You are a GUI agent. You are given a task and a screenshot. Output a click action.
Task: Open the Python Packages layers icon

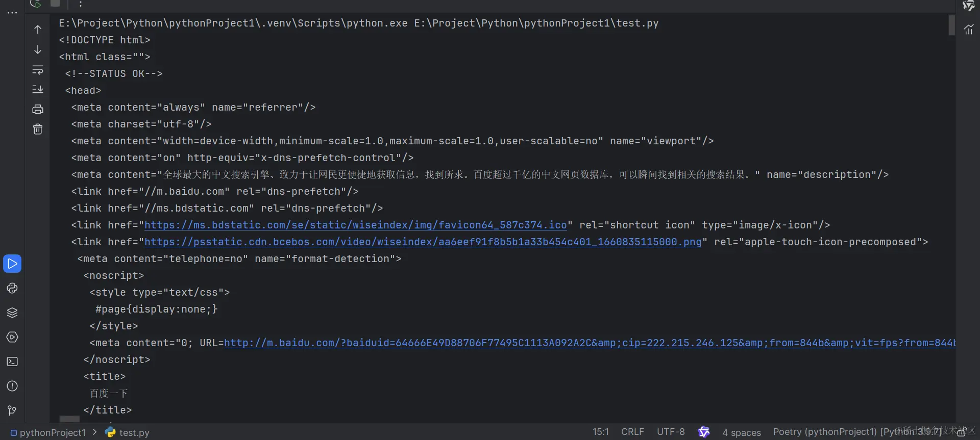tap(12, 313)
